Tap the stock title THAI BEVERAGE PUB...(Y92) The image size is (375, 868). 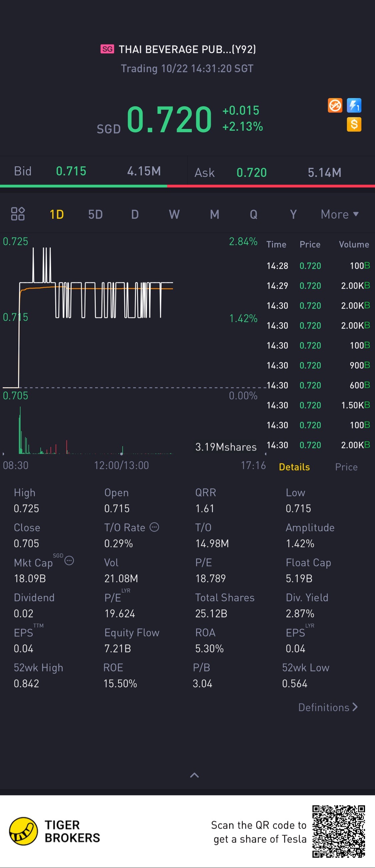187,49
